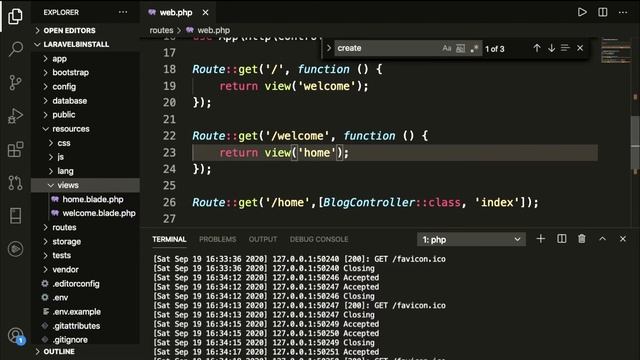Switch to the DEBUG CONSOLE tab
640x360 pixels.
click(x=319, y=240)
